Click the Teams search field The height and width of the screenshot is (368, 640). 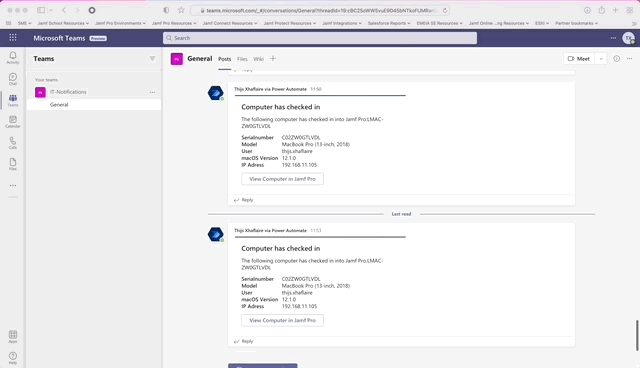pos(320,38)
